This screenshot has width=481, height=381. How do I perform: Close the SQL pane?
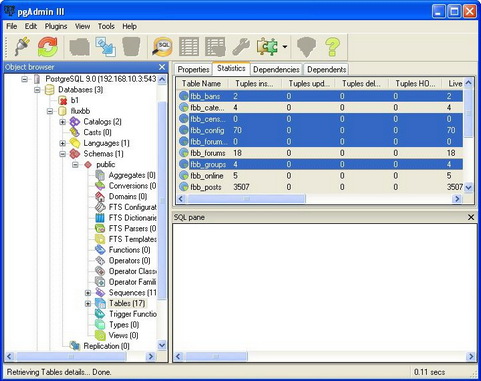tap(471, 217)
